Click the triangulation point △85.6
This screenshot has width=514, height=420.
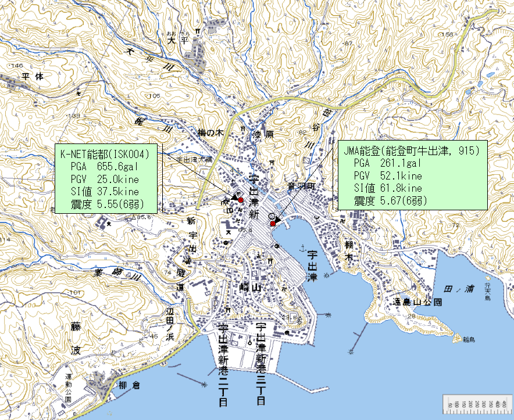133,217
